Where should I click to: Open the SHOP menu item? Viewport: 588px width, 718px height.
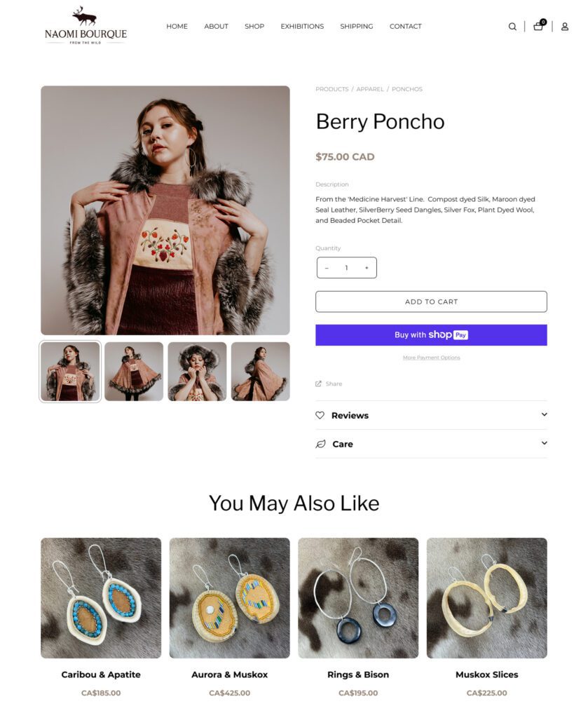[254, 26]
